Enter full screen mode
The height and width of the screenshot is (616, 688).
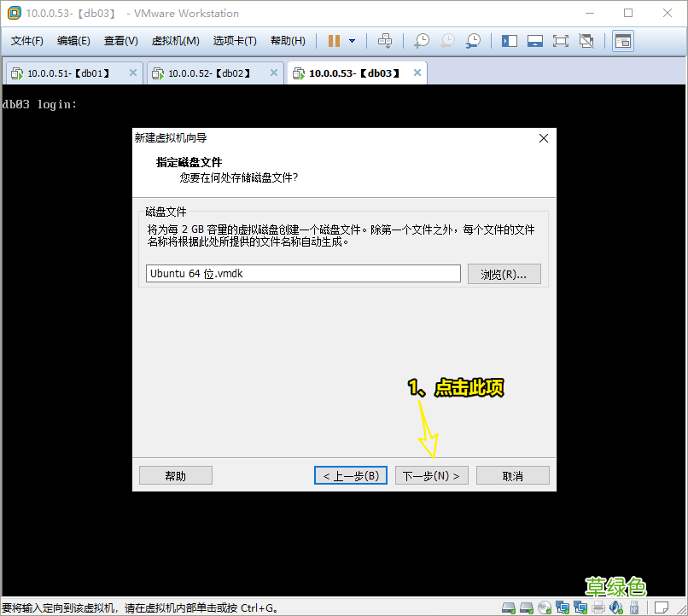point(560,41)
